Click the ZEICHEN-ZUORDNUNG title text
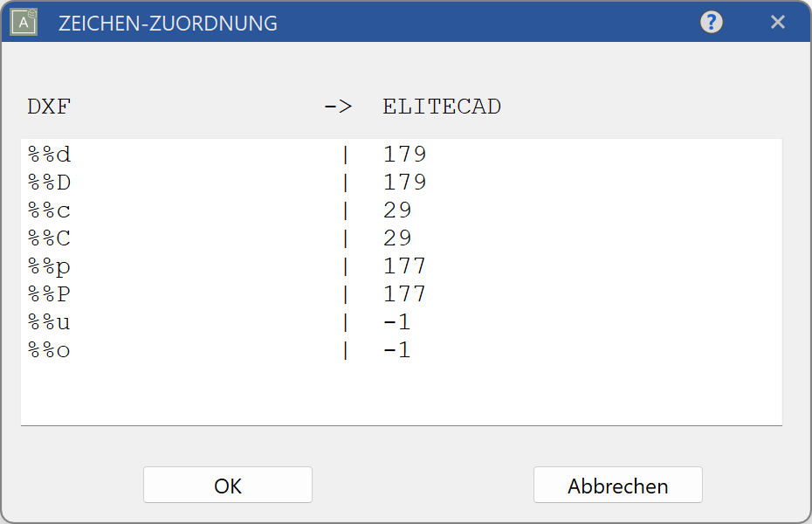812x524 pixels. click(x=166, y=24)
